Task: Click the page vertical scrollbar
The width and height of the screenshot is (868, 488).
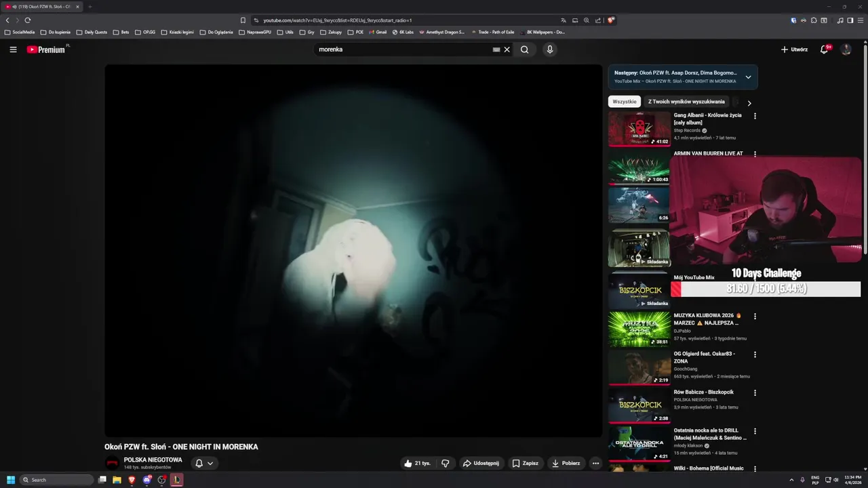Action: point(865,149)
